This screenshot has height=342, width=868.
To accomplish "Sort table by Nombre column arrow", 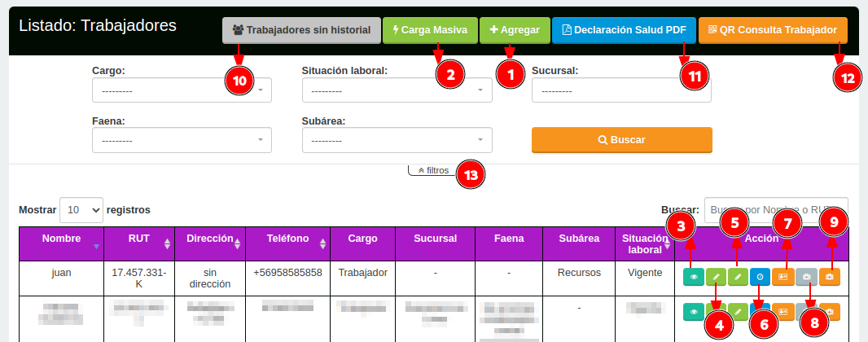I will click(97, 247).
